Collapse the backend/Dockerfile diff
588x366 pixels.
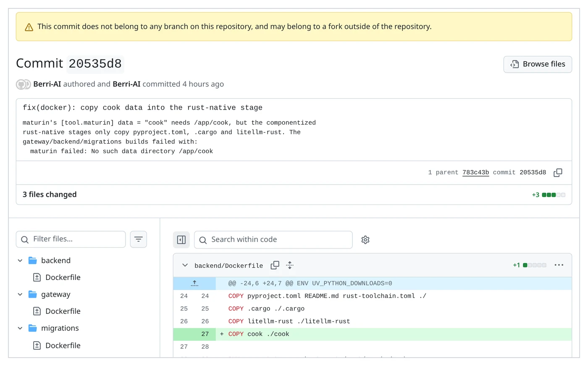(x=185, y=265)
